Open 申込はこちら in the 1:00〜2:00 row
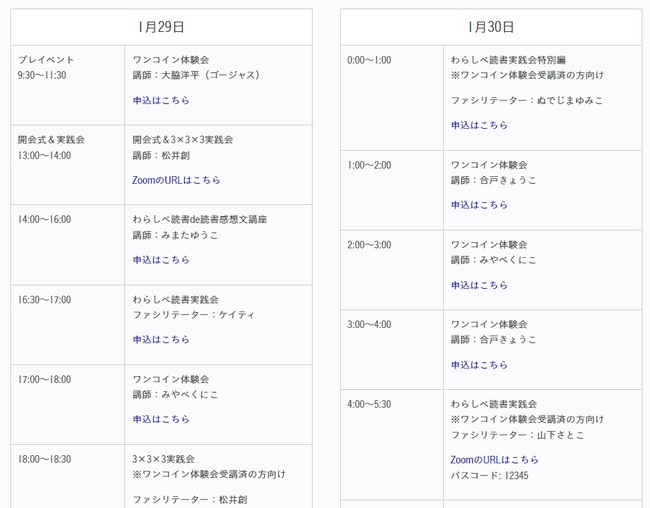Viewport: 650px width, 508px height. click(x=479, y=205)
